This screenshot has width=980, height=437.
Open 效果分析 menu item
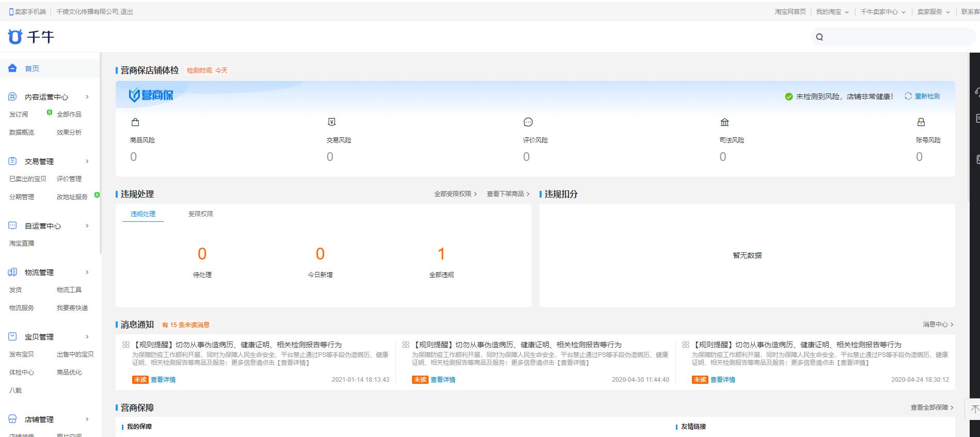pos(69,133)
